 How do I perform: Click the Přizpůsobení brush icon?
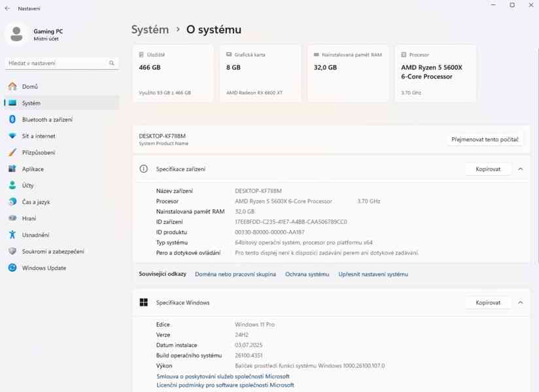click(x=12, y=152)
